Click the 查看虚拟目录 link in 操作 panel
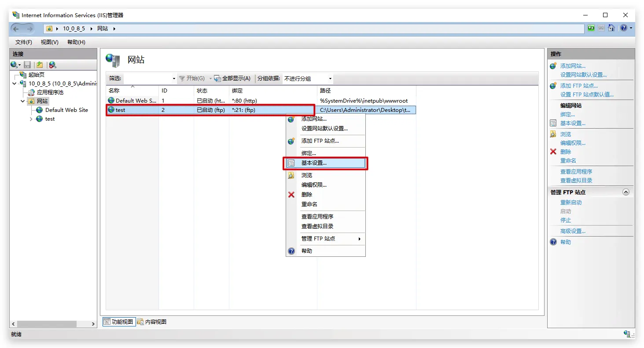The height and width of the screenshot is (348, 644). (576, 181)
